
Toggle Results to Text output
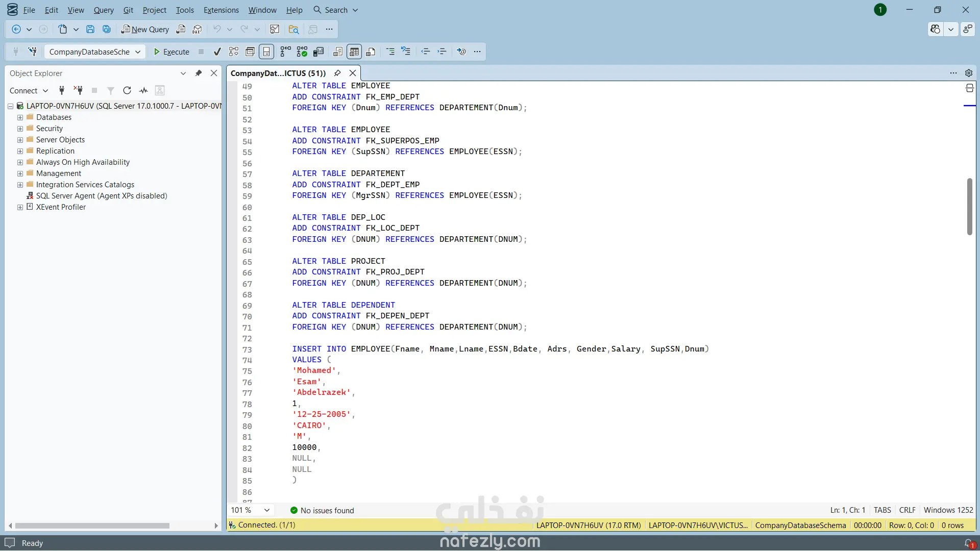pos(338,52)
